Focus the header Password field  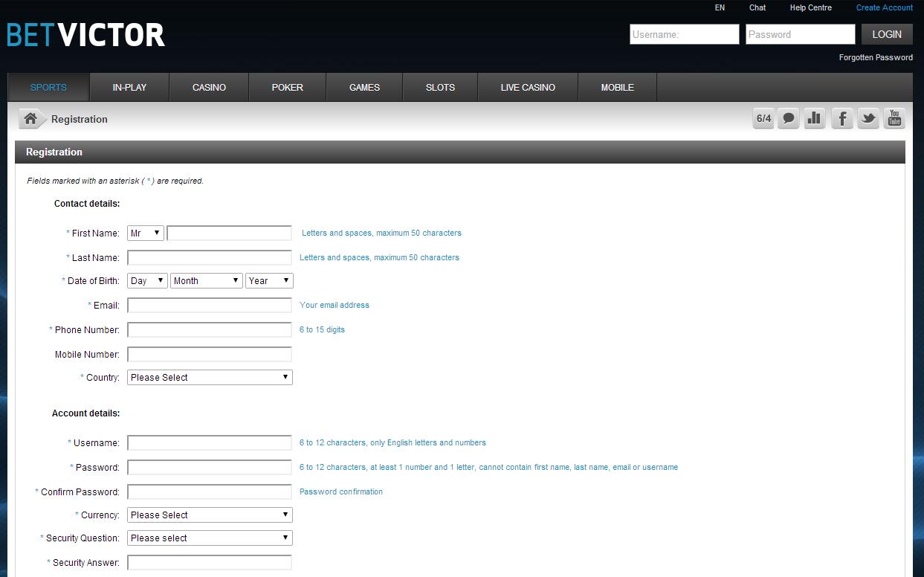[x=801, y=34]
